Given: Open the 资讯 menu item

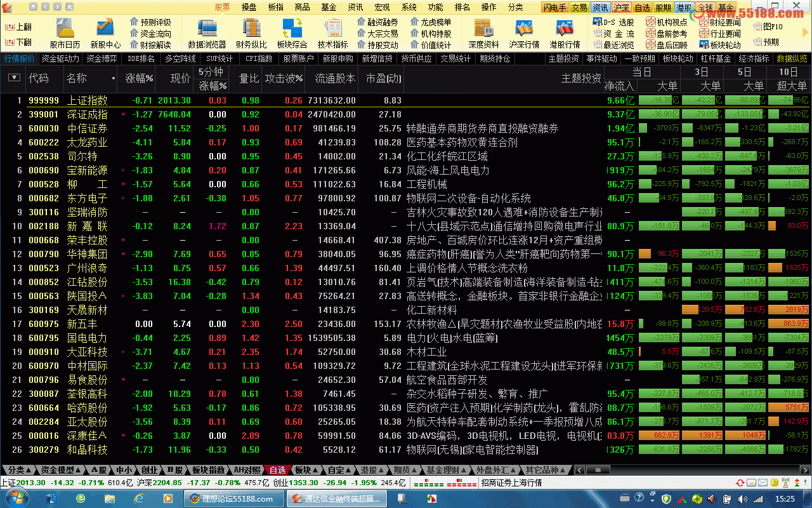Looking at the screenshot, I should pyautogui.click(x=356, y=7).
